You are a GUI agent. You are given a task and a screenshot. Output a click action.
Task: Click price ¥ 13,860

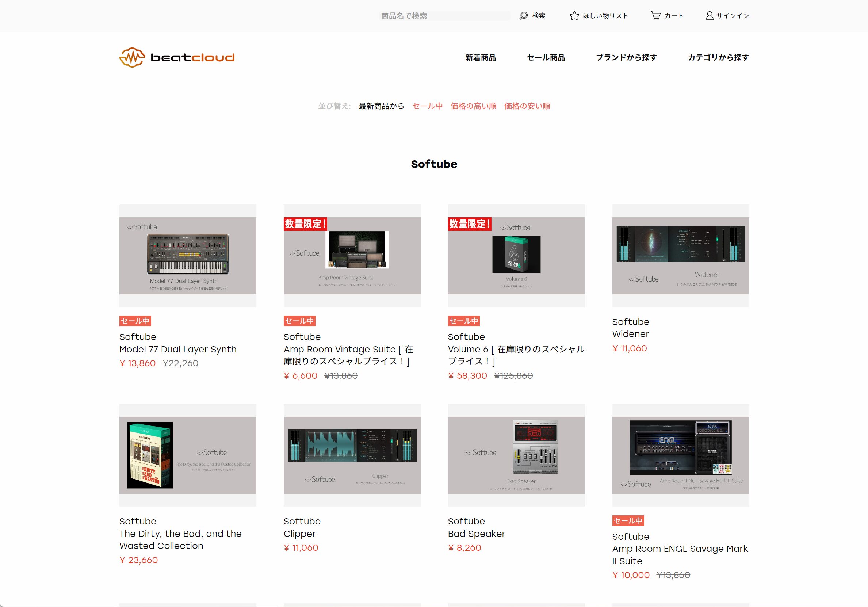pos(137,363)
